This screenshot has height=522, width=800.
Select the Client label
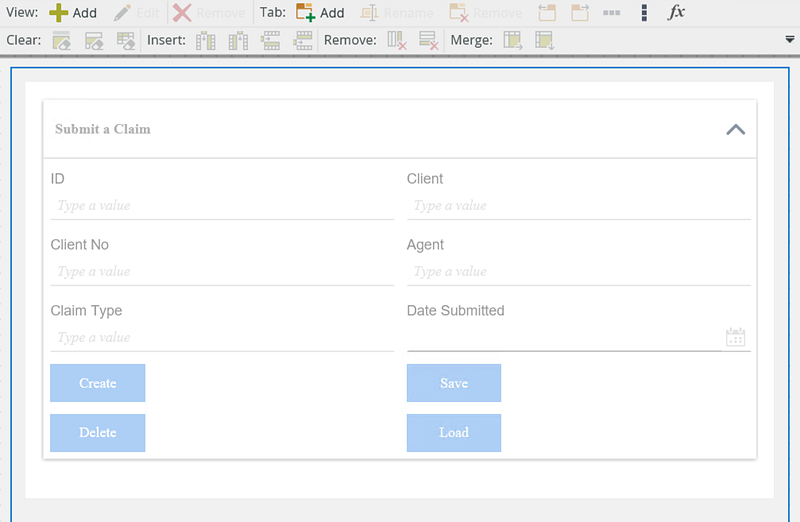[x=425, y=179]
